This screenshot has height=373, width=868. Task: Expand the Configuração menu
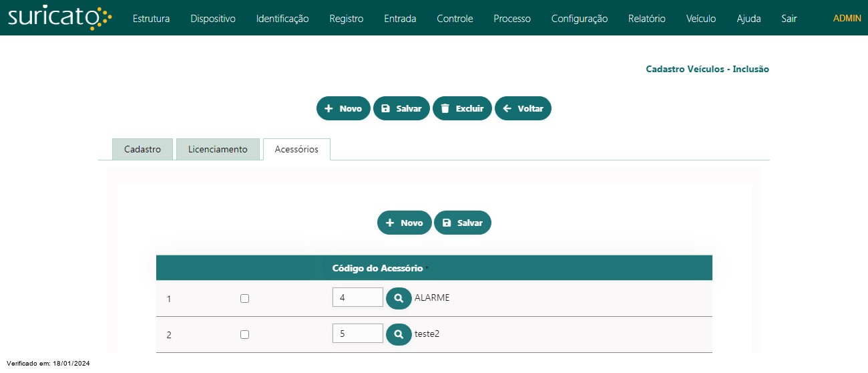[x=579, y=19]
